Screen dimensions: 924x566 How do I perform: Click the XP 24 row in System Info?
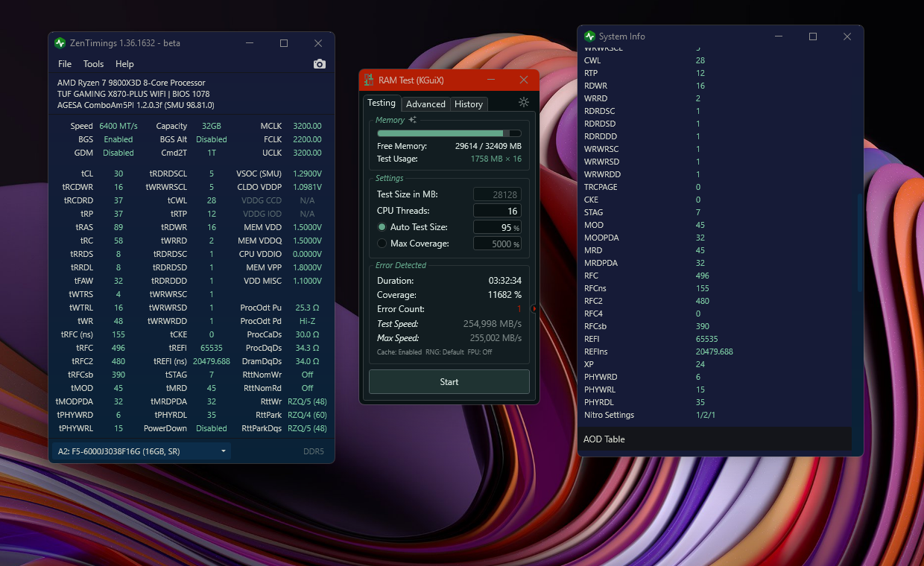pyautogui.click(x=715, y=364)
